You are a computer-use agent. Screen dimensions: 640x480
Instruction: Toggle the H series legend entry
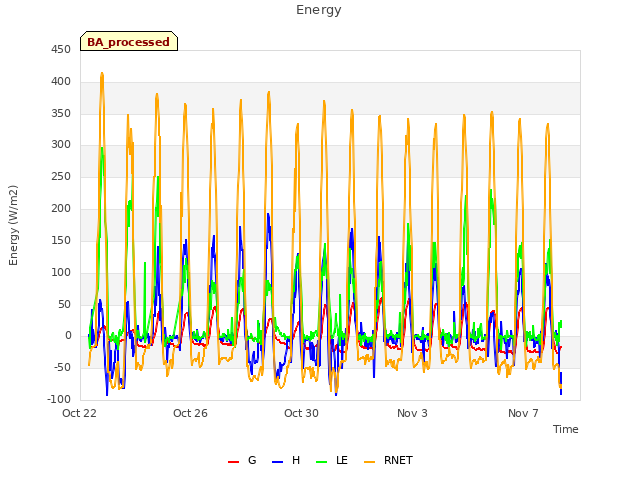286,460
